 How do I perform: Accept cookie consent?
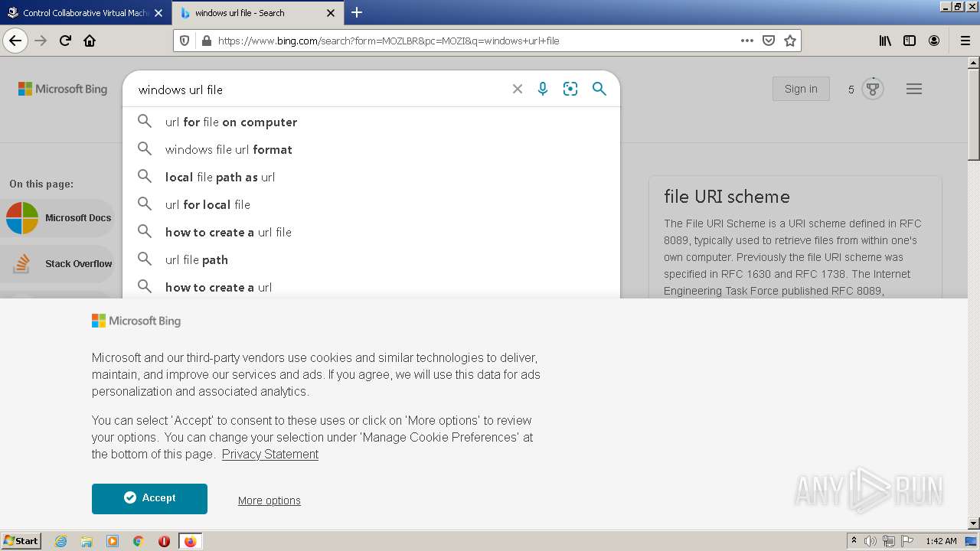(x=149, y=498)
